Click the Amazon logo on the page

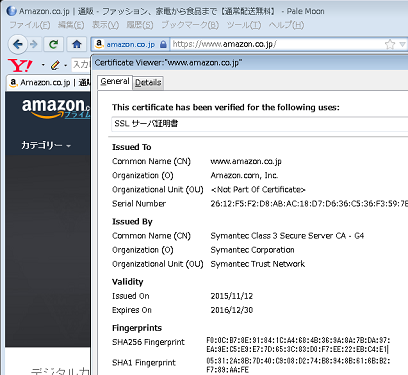[56, 108]
